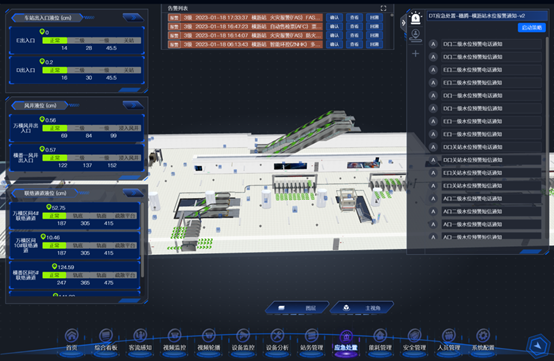Image resolution: width=554 pixels, height=361 pixels.
Task: Toggle the 图层 layers button
Action: [x=297, y=308]
